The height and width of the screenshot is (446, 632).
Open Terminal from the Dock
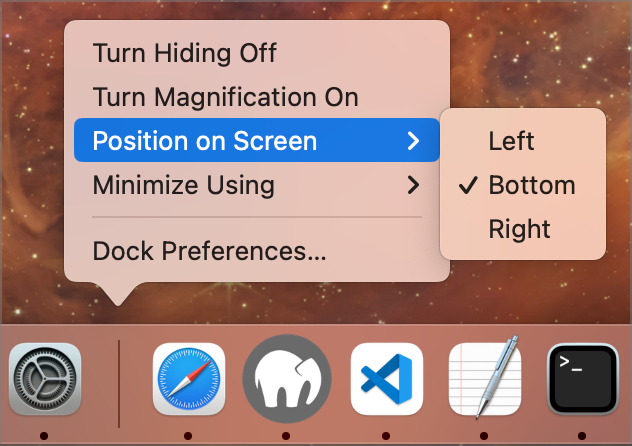583,379
